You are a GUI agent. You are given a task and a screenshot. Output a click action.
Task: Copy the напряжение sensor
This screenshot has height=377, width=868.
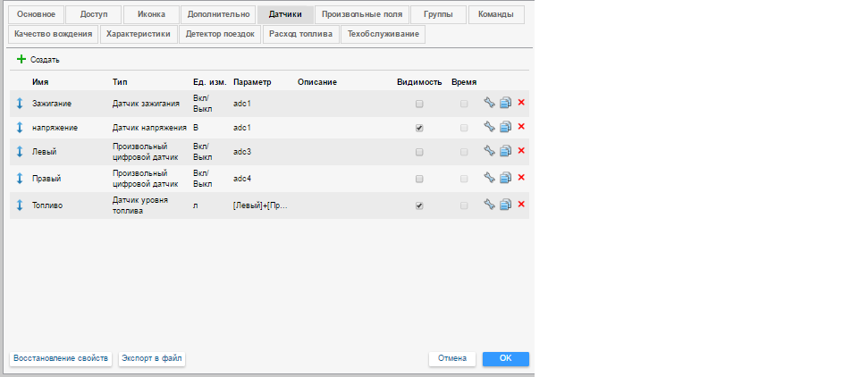click(x=505, y=128)
